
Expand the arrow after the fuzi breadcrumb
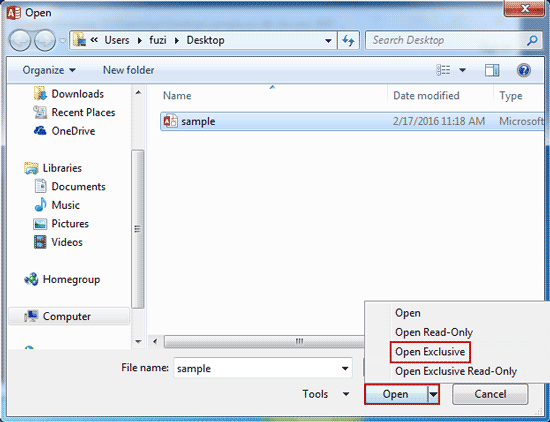point(177,41)
